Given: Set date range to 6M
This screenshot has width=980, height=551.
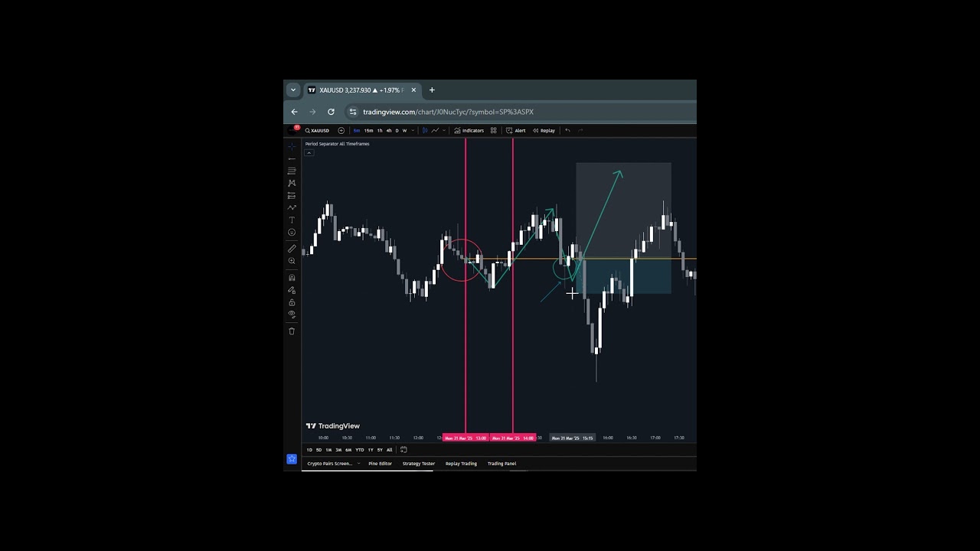Looking at the screenshot, I should 348,450.
